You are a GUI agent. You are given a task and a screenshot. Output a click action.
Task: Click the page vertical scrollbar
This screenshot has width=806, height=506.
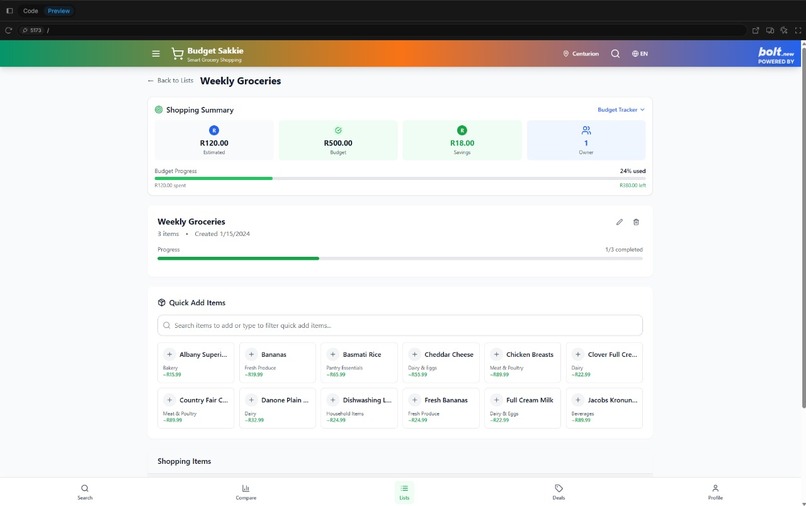point(803,226)
